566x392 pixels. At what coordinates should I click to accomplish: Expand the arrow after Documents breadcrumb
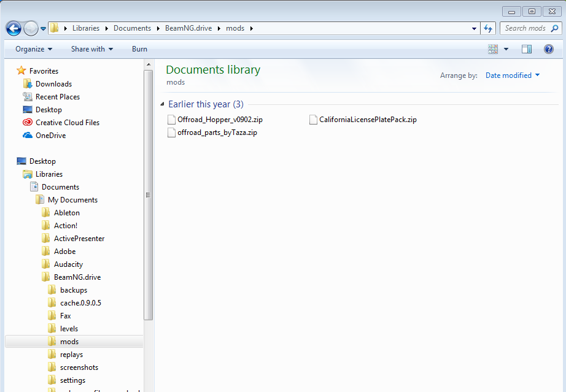click(x=158, y=28)
